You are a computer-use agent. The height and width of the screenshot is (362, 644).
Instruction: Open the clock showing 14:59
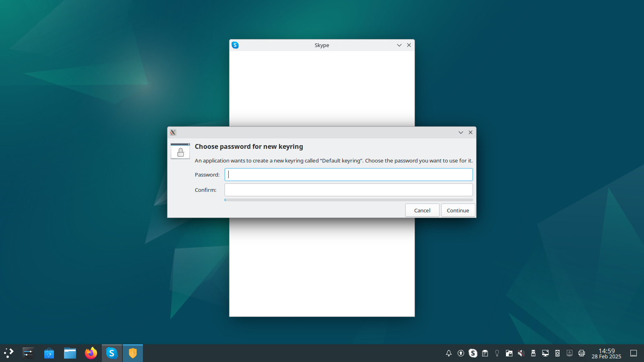[x=606, y=353]
